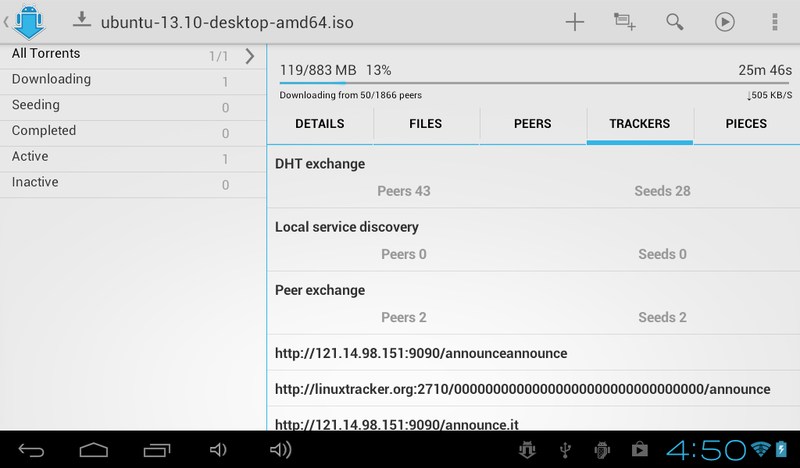Select the Seeding filter
800x468 pixels.
[x=133, y=107]
